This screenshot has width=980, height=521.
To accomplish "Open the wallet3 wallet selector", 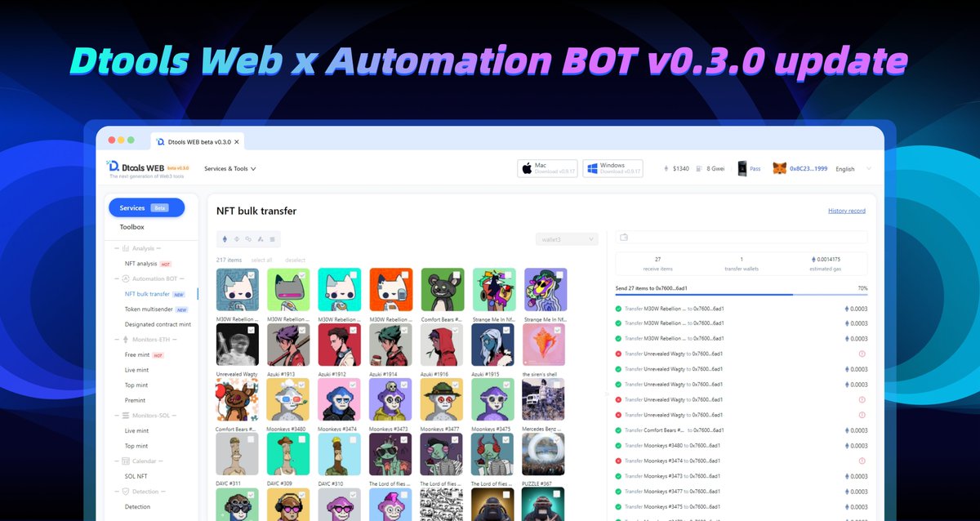I will point(567,239).
